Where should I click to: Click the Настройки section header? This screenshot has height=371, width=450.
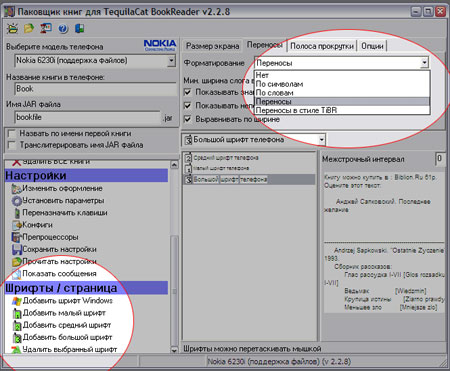coord(86,176)
